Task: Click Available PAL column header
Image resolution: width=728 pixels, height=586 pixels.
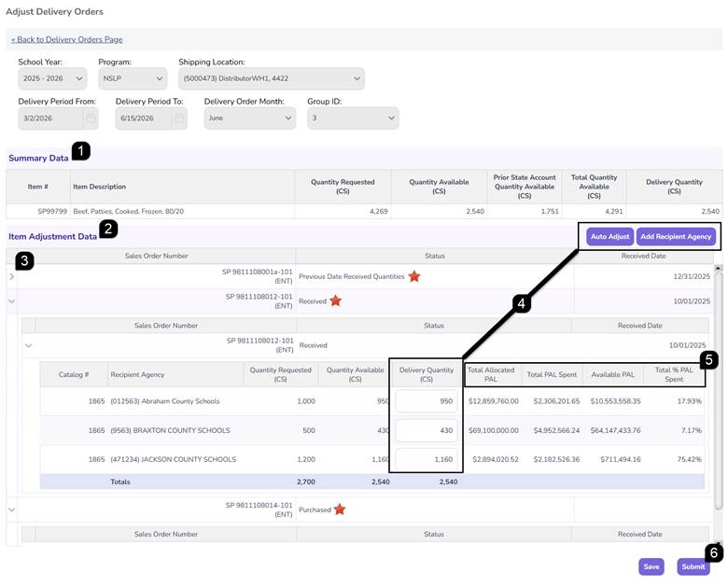Action: click(613, 375)
